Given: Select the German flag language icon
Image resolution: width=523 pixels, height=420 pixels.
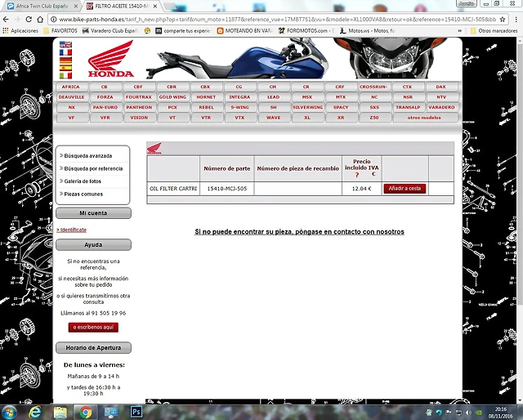Looking at the screenshot, I should coord(65,60).
